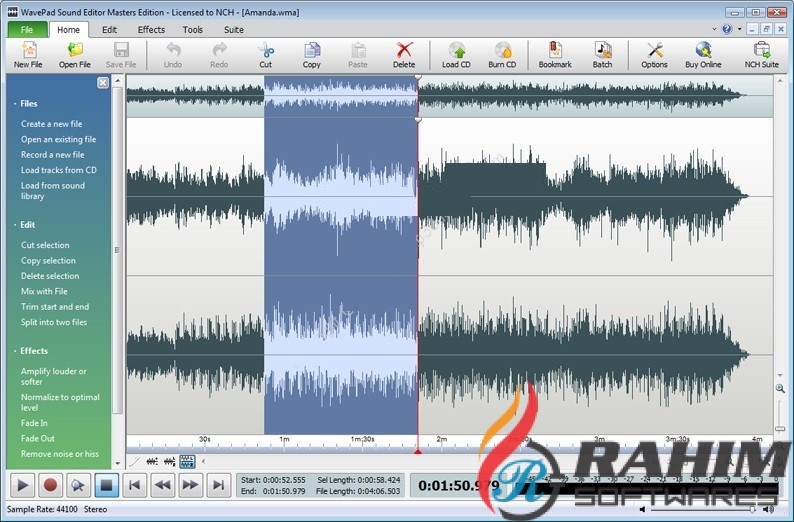Screen dimensions: 794x522
Task: Click the speaker mute icon near volume slider
Action: click(642, 509)
